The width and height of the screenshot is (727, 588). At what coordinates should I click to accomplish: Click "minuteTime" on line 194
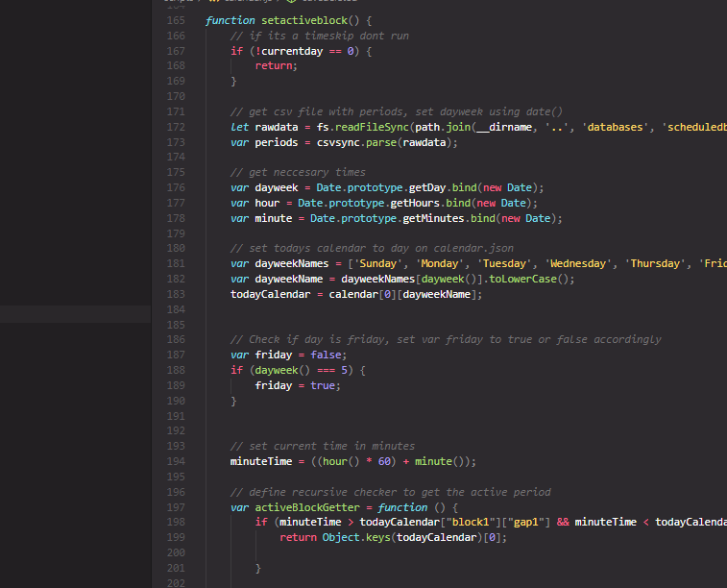(x=261, y=462)
